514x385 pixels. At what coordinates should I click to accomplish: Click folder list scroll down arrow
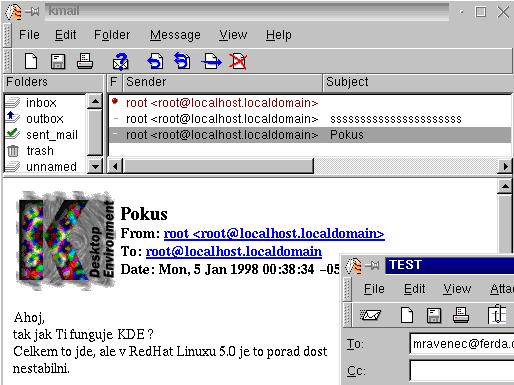pyautogui.click(x=95, y=166)
